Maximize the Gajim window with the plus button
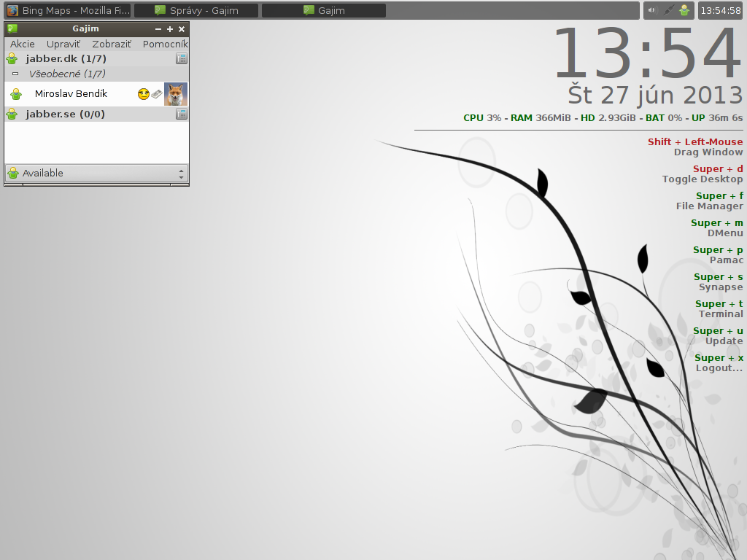This screenshot has width=747, height=560. point(169,29)
